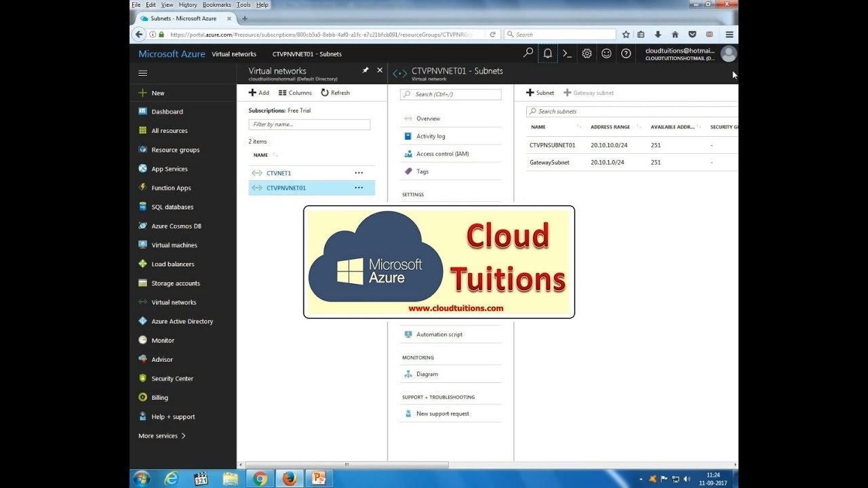Click Virtual networks breadcrumb
The height and width of the screenshot is (488, 868).
tap(234, 54)
